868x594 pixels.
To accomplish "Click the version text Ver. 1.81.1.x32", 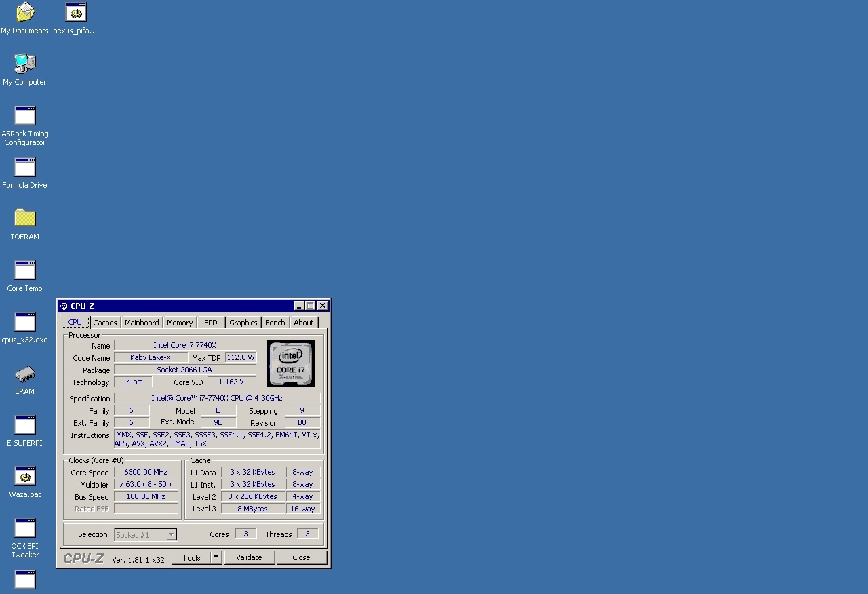I will [138, 560].
